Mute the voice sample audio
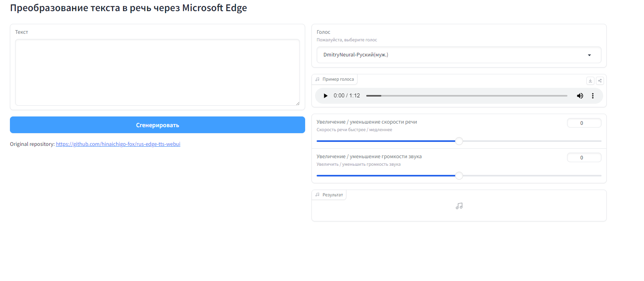The width and height of the screenshot is (644, 281). pyautogui.click(x=580, y=96)
